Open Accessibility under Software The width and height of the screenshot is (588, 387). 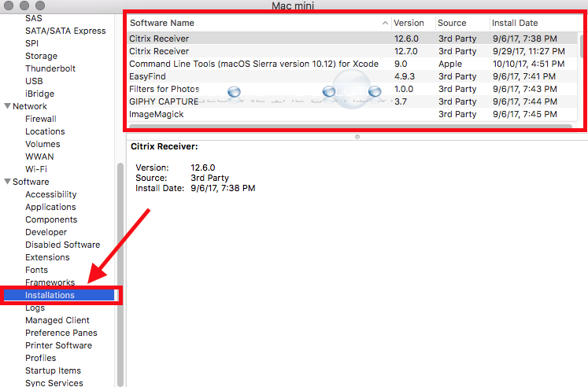pos(51,194)
